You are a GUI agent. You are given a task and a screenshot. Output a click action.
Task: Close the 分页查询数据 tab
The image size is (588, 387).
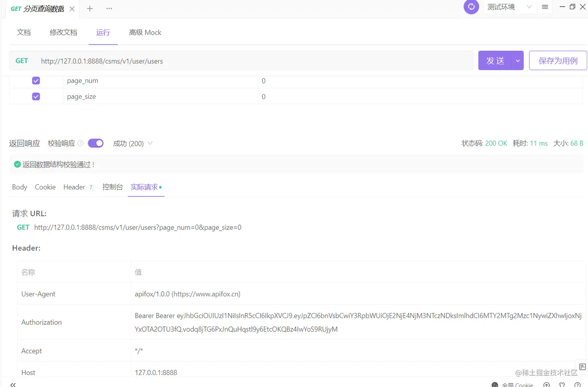click(x=72, y=9)
